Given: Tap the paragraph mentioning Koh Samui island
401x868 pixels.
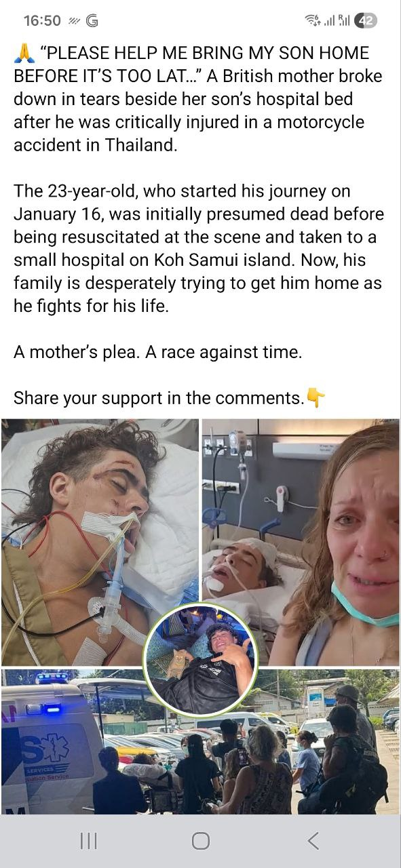Looking at the screenshot, I should click(x=199, y=248).
